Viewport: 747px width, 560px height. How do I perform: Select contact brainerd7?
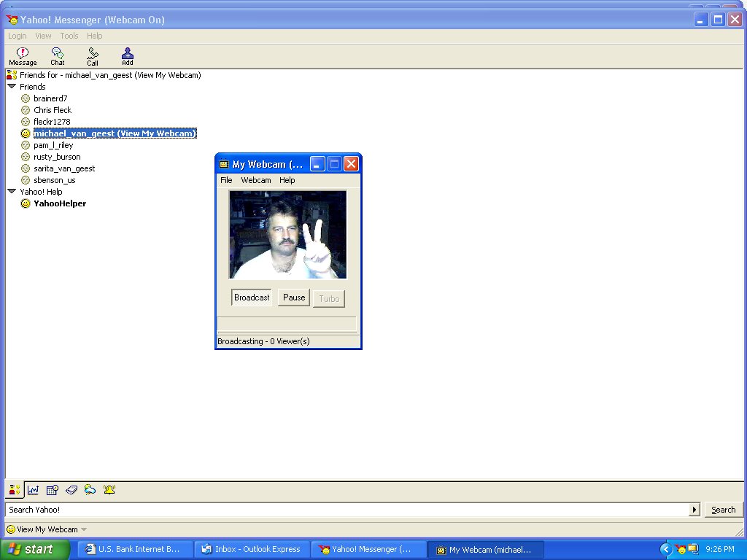click(50, 98)
